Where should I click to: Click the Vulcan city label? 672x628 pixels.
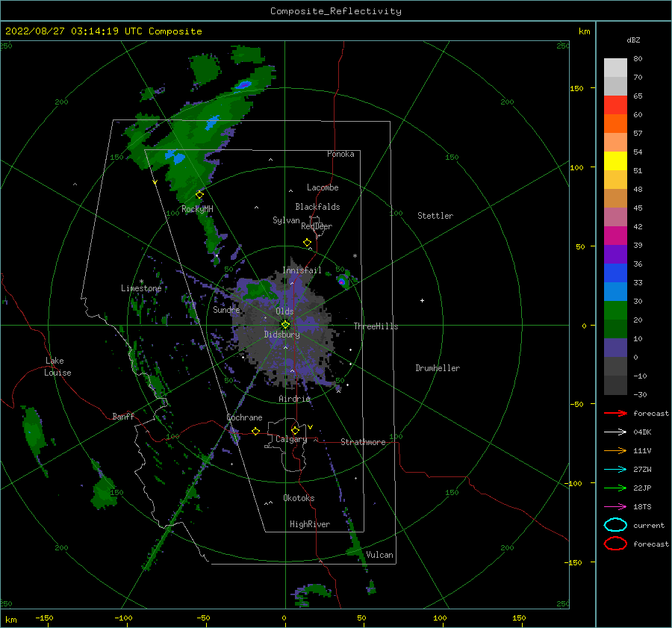point(380,555)
